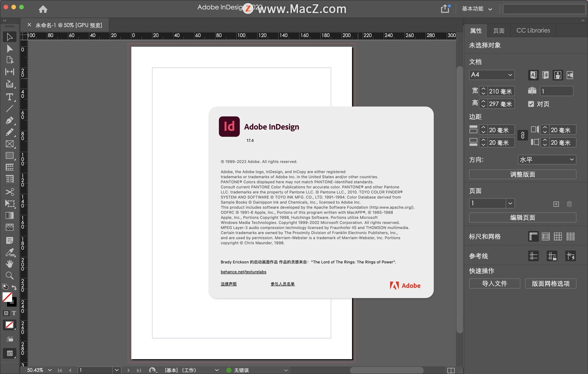The width and height of the screenshot is (588, 374).
Task: Select the Gradient Swatch tool
Action: 9,216
